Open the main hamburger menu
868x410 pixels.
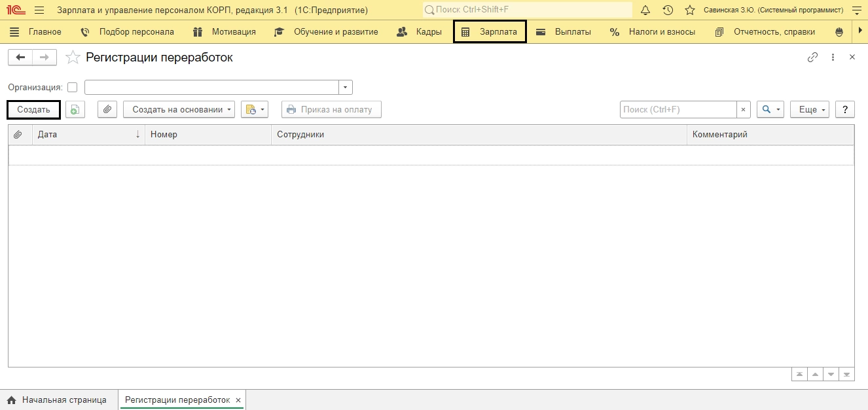39,10
